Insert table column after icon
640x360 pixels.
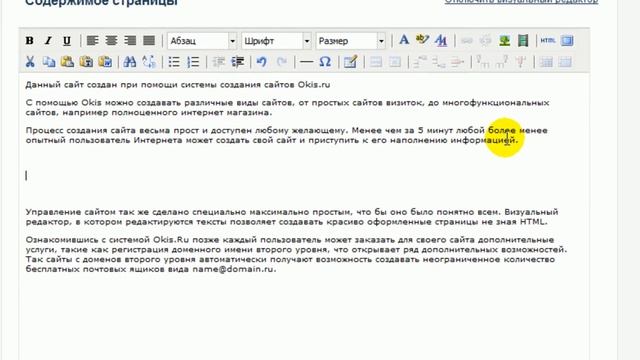click(x=502, y=62)
